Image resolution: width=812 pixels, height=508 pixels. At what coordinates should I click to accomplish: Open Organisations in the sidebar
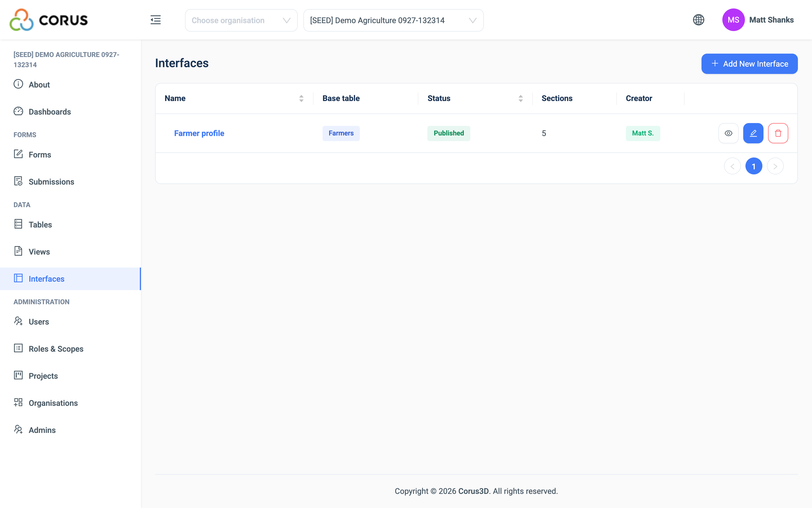click(70, 403)
